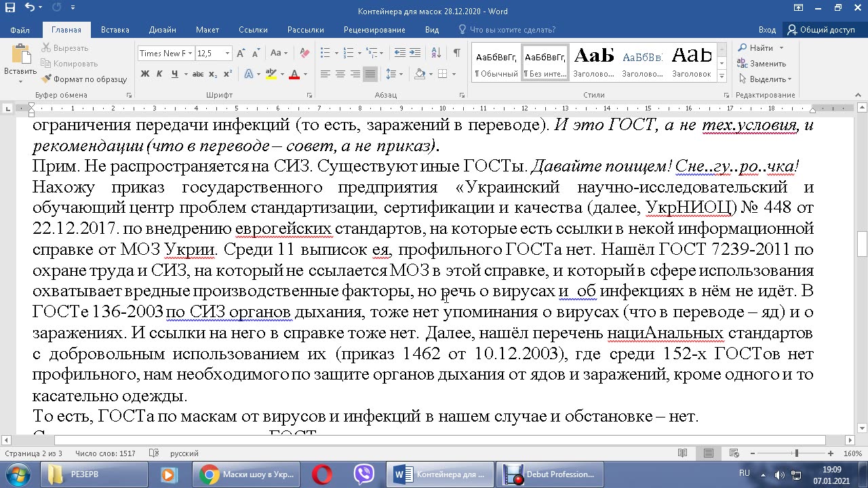Image resolution: width=868 pixels, height=488 pixels.
Task: Toggle justify text alignment
Action: pos(370,74)
